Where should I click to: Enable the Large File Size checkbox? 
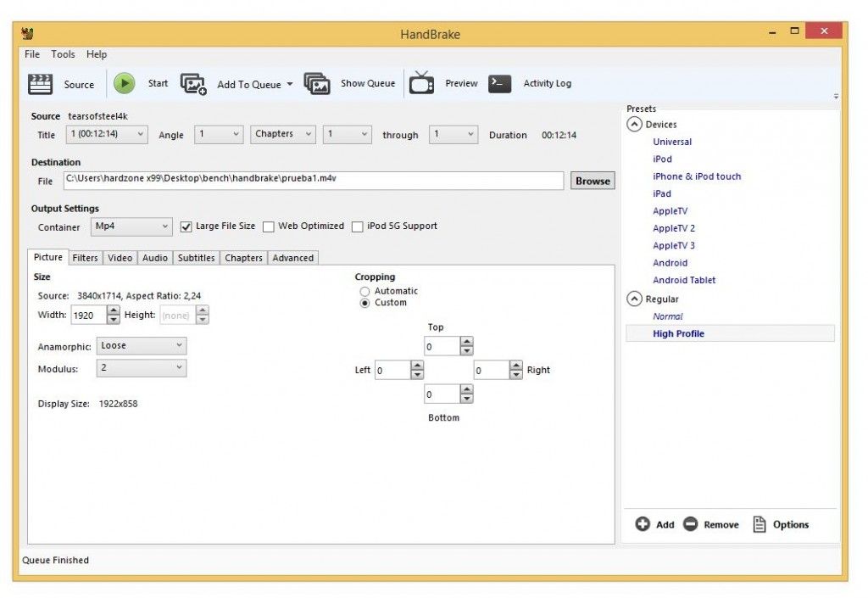pyautogui.click(x=186, y=226)
